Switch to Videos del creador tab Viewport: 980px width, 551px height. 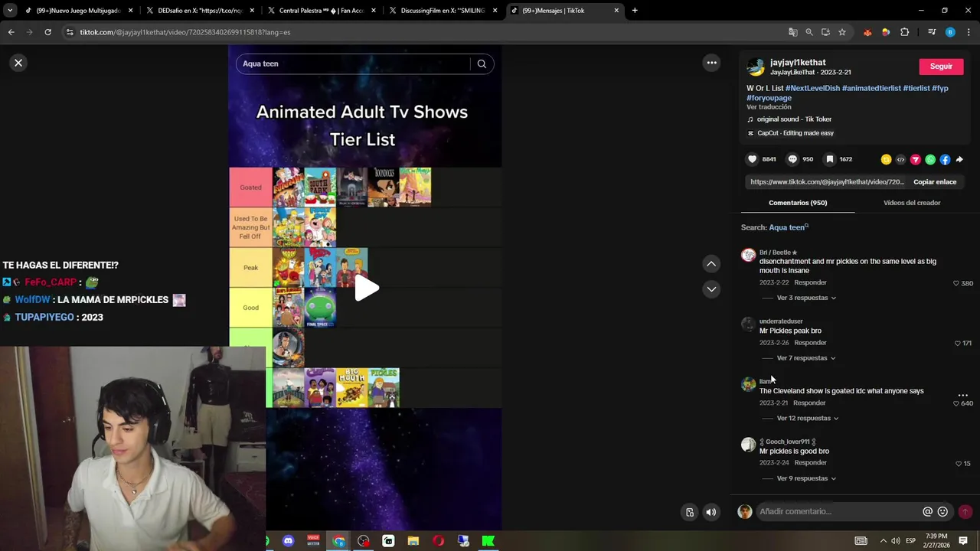(912, 203)
